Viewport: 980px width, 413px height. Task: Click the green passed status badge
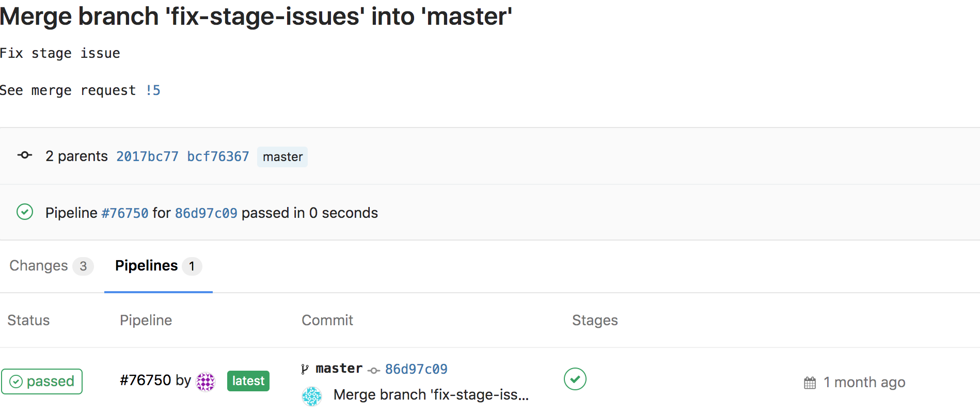(x=42, y=382)
